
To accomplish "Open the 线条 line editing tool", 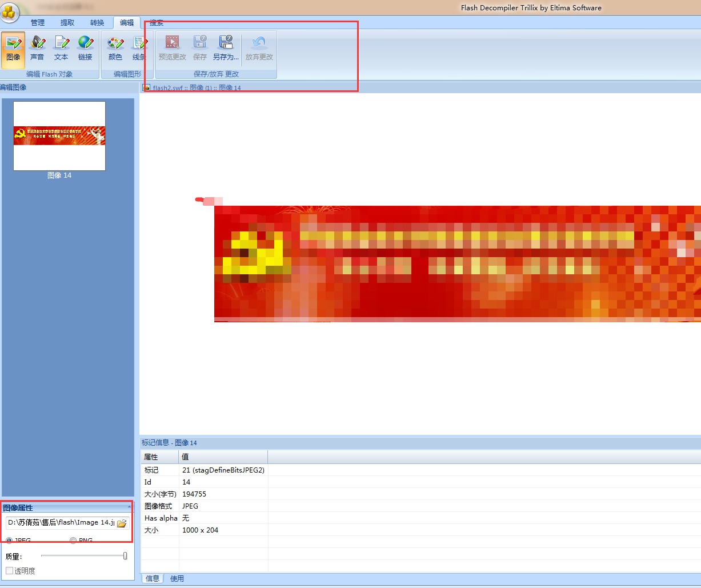I will click(139, 50).
